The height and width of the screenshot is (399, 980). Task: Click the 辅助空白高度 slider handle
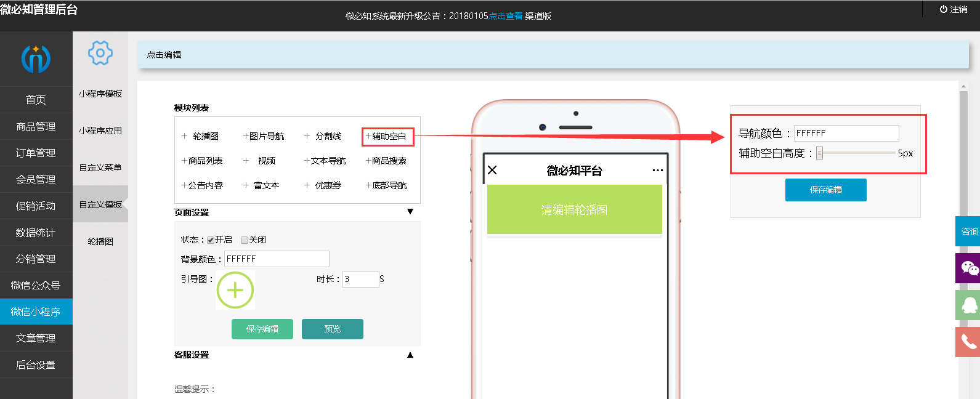(819, 153)
